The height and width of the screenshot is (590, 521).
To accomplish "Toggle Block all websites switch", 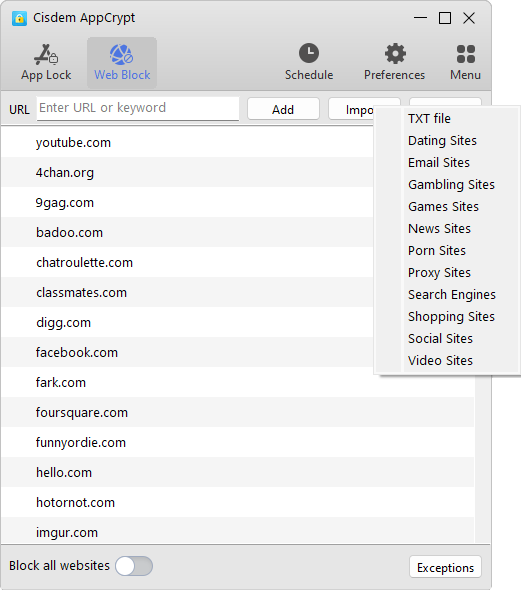I will [134, 566].
